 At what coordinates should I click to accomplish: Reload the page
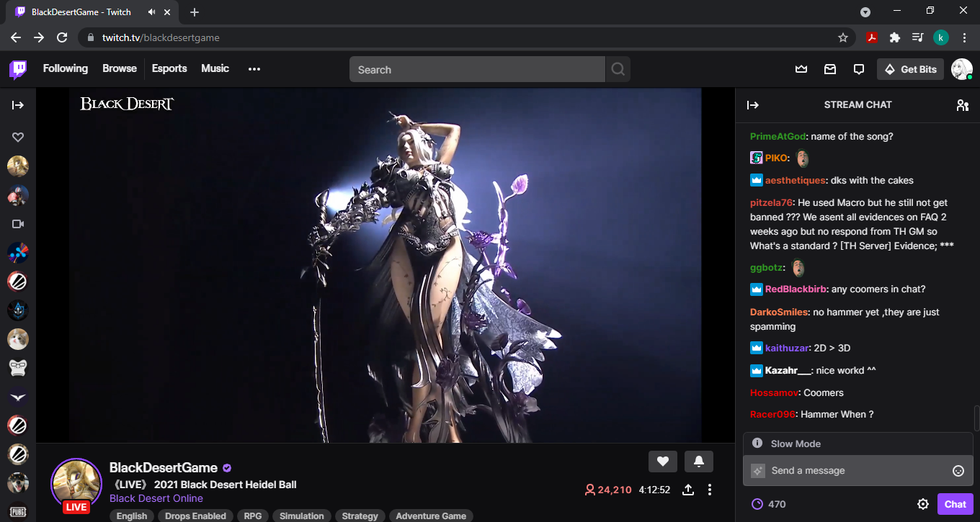coord(62,37)
